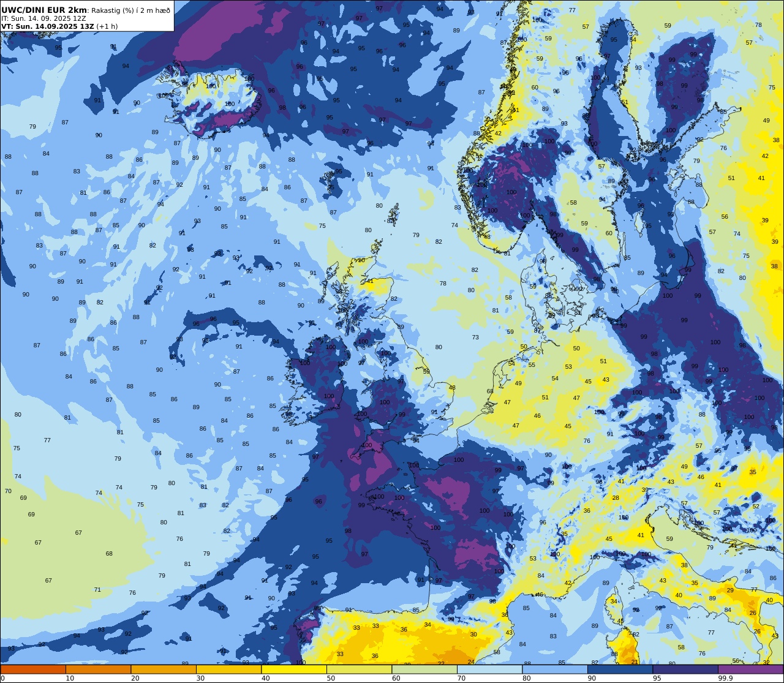The image size is (784, 683).
Task: Pick the 80–90 medium blue legend swatch
Action: click(555, 670)
